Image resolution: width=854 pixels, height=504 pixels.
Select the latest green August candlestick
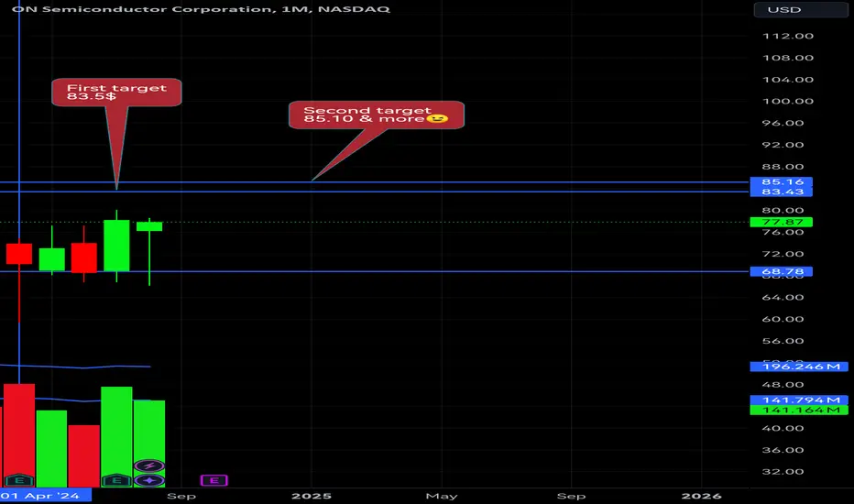coord(149,226)
